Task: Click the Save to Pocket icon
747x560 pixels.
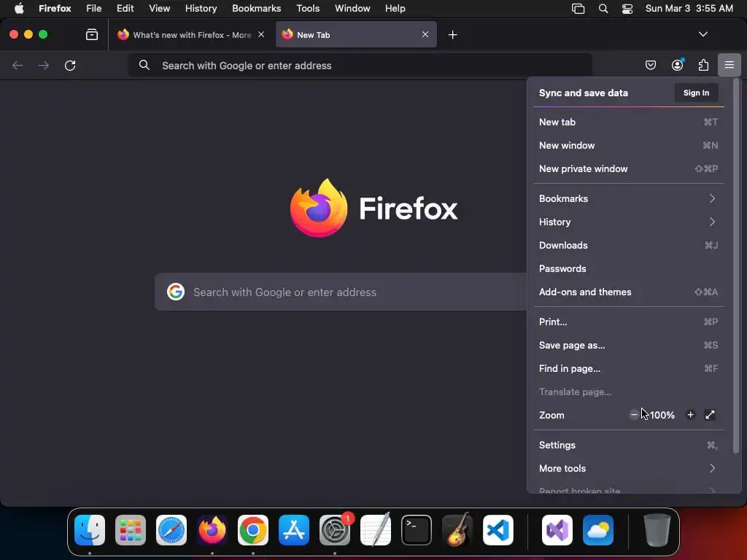Action: click(x=650, y=65)
